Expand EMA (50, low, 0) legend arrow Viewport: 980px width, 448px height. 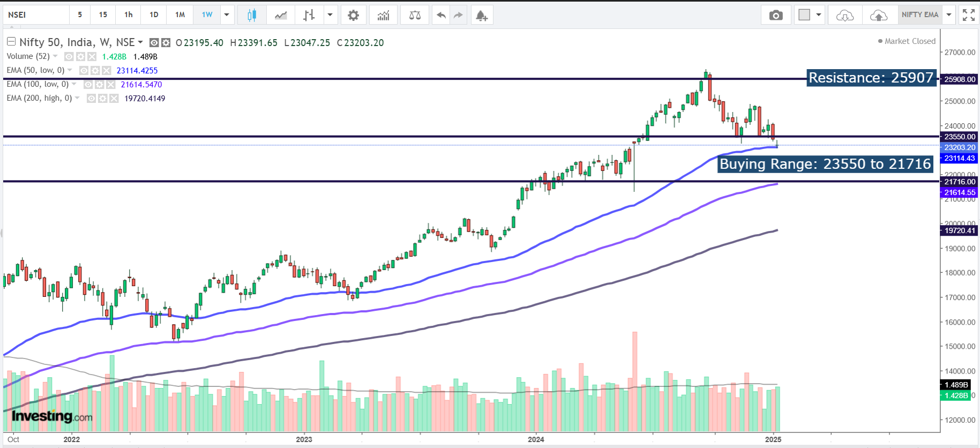point(70,70)
